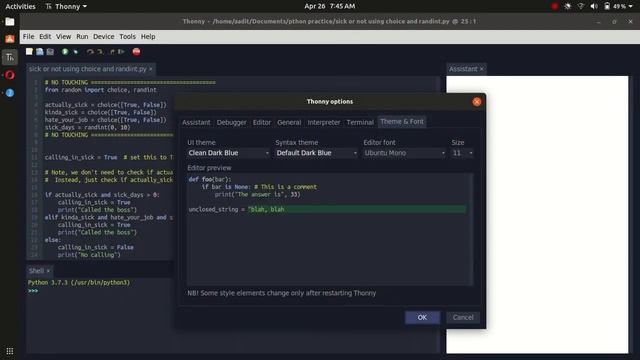Open Show Applications grid in the dock
This screenshot has width=640, height=360.
pos(10,351)
